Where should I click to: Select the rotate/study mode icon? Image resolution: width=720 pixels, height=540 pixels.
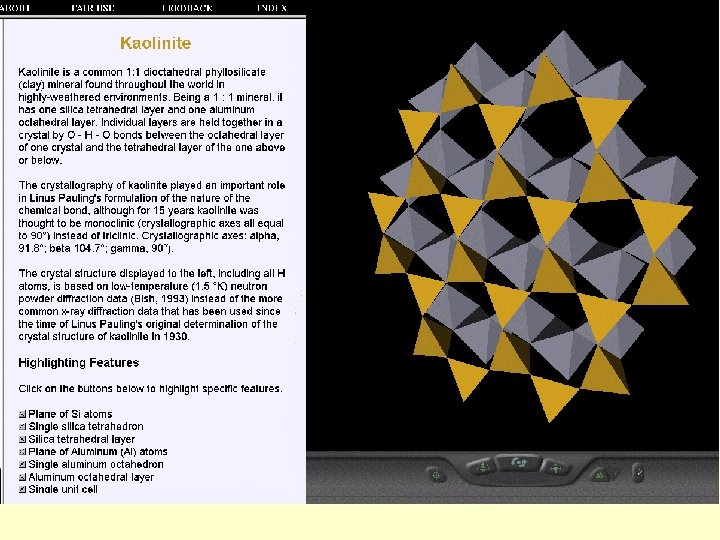(x=518, y=462)
